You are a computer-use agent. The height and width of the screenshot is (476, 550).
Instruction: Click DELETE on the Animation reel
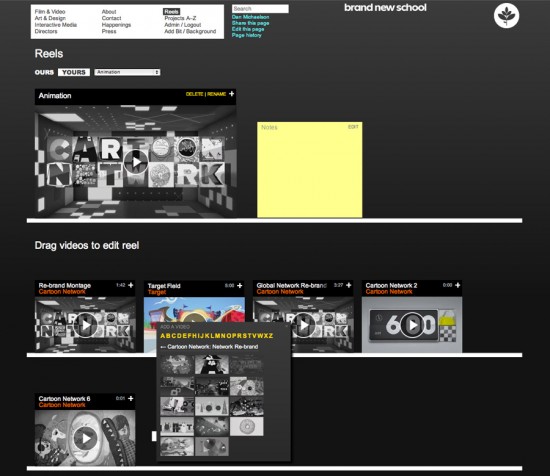pyautogui.click(x=194, y=94)
